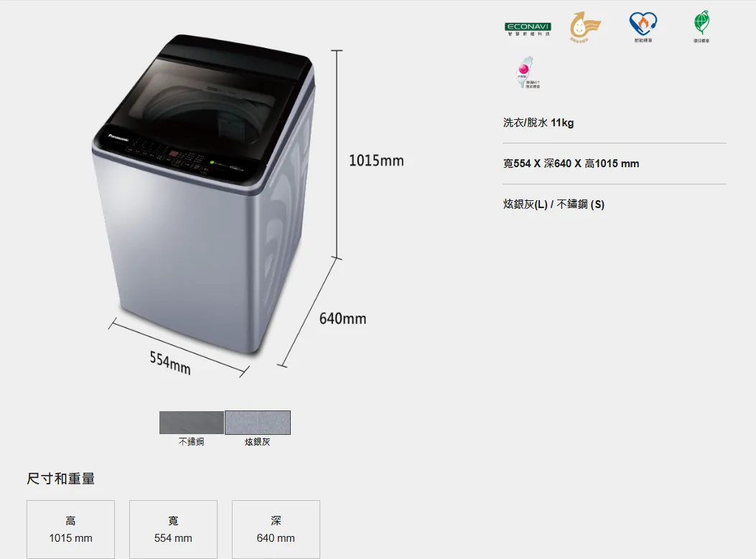Click the 1015mm height dimension label
The width and height of the screenshot is (756, 559).
click(x=376, y=161)
